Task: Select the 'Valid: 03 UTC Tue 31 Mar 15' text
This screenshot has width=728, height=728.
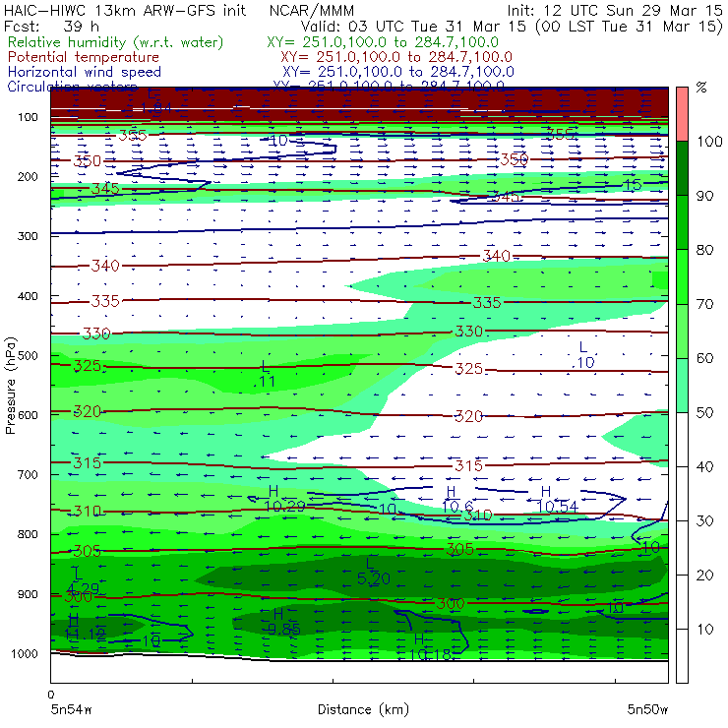Action: [x=415, y=27]
